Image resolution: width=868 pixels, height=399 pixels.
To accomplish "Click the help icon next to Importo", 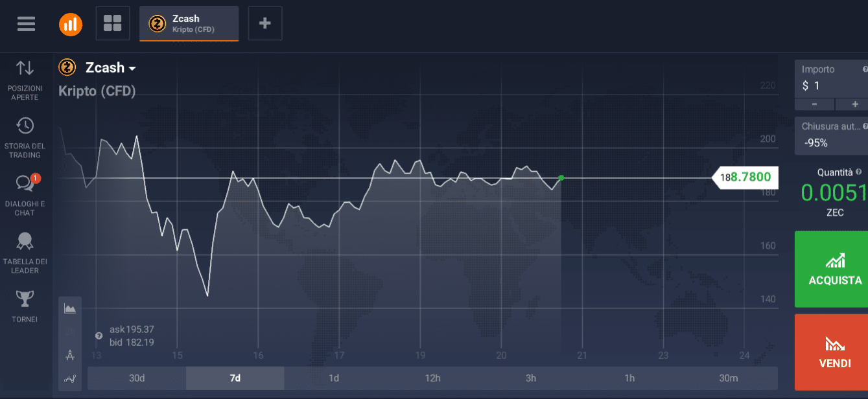I will (x=865, y=69).
